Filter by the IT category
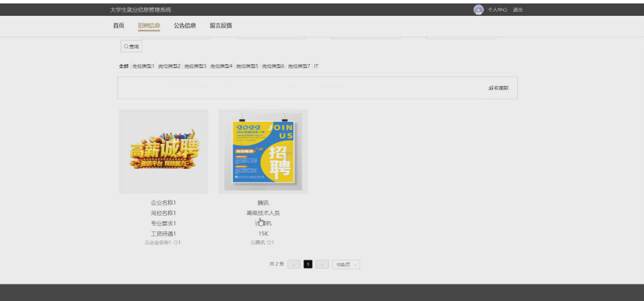Image resolution: width=644 pixels, height=301 pixels. tap(316, 66)
